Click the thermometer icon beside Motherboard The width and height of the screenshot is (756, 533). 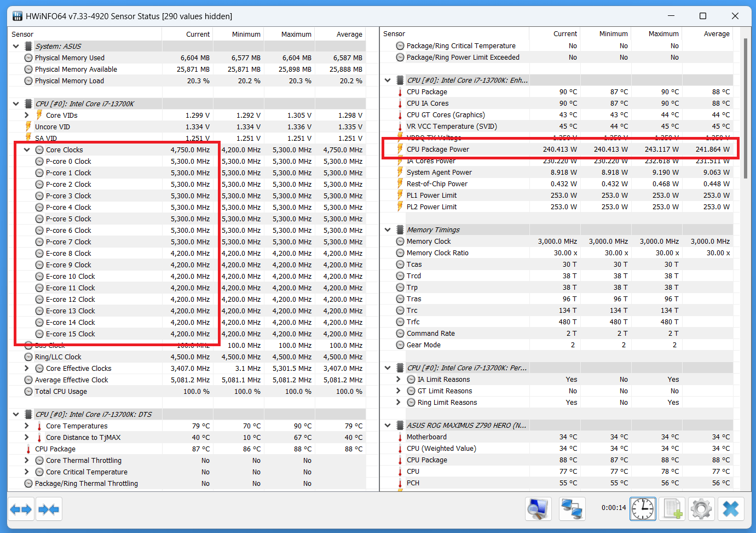[x=400, y=437]
